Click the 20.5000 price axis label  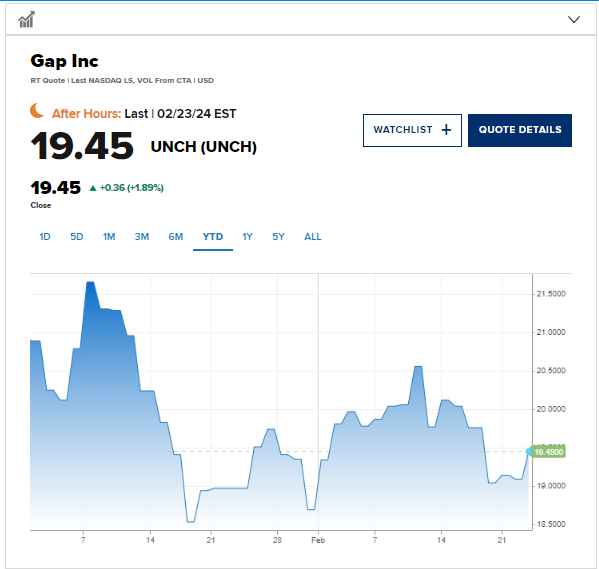coord(551,370)
